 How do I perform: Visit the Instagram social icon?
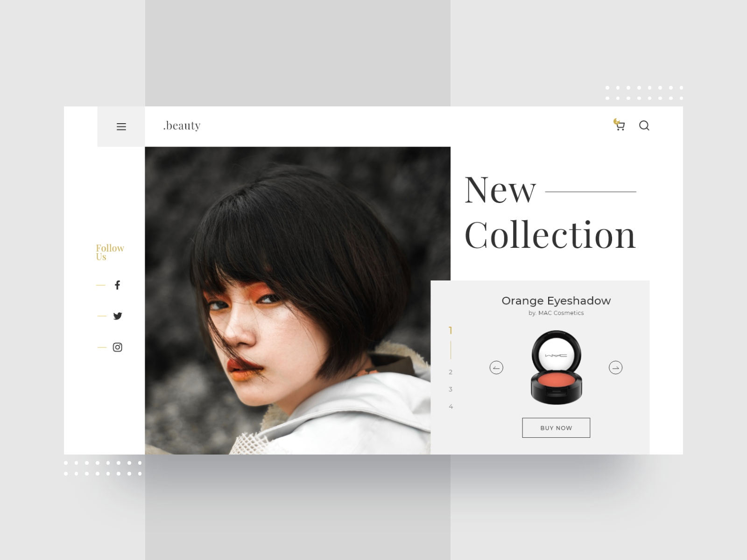(x=118, y=347)
